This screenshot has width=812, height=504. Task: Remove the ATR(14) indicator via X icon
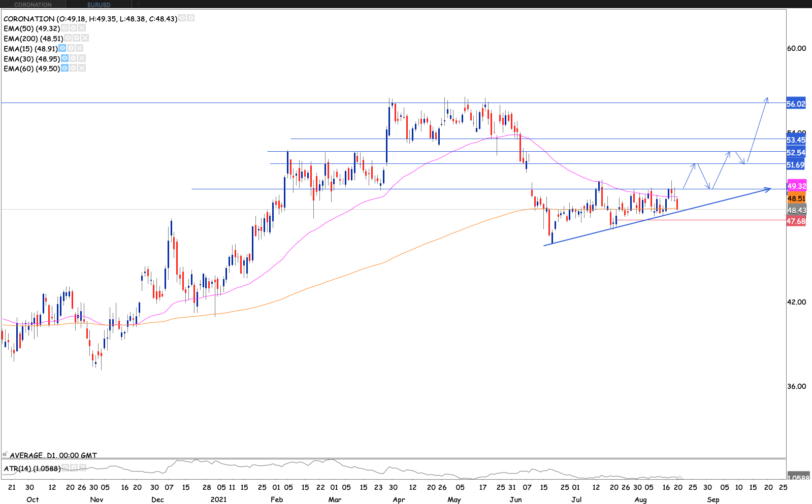[83, 467]
